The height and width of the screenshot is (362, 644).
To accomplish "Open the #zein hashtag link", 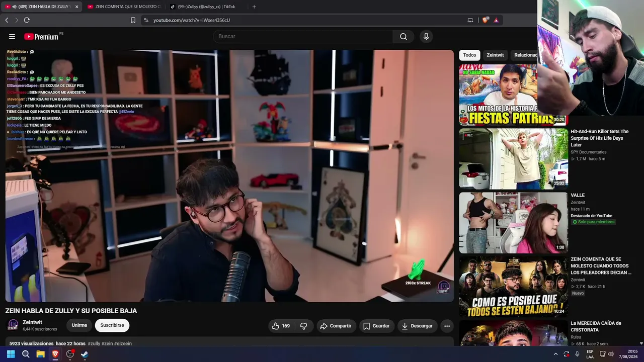I will [x=107, y=343].
